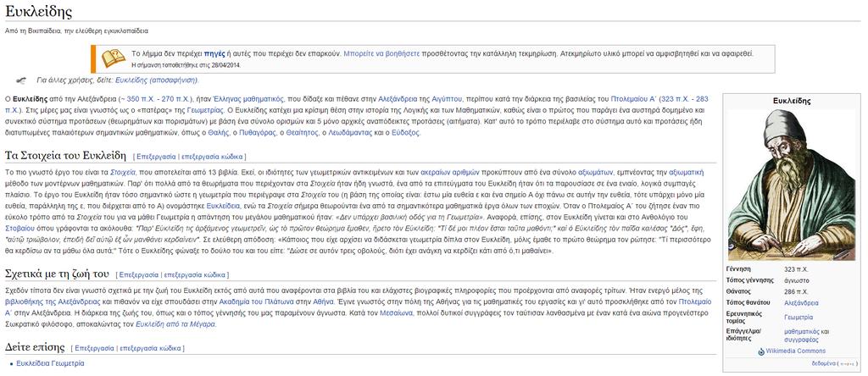Open the 'ακεραίων αριθμών' link
The width and height of the screenshot is (868, 376).
[x=450, y=172]
